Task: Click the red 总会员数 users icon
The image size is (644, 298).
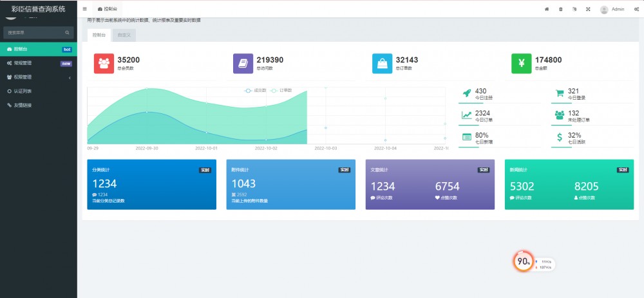Action: 104,63
